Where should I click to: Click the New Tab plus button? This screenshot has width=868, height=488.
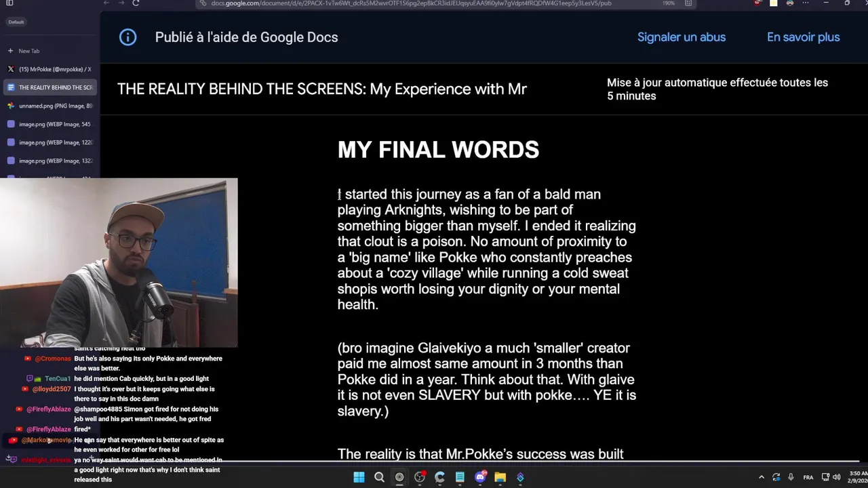[x=10, y=51]
